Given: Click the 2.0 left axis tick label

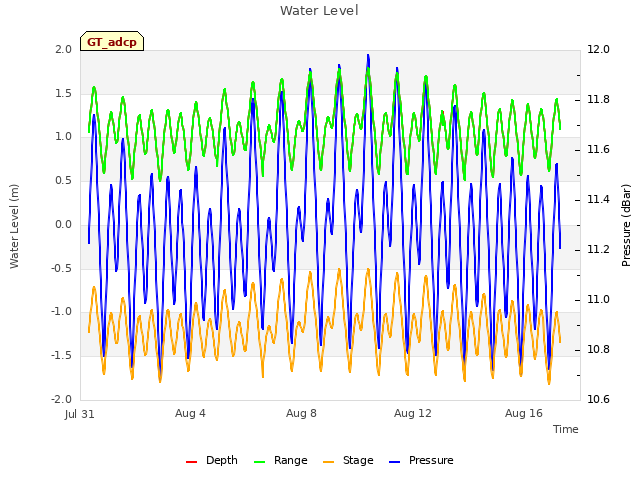Looking at the screenshot, I should point(63,49).
